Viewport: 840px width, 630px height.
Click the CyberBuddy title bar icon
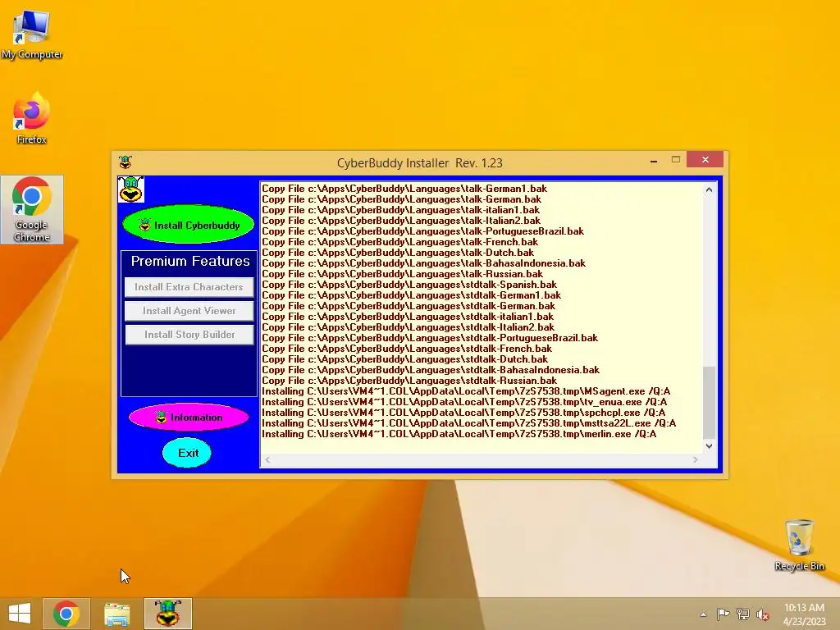(126, 162)
